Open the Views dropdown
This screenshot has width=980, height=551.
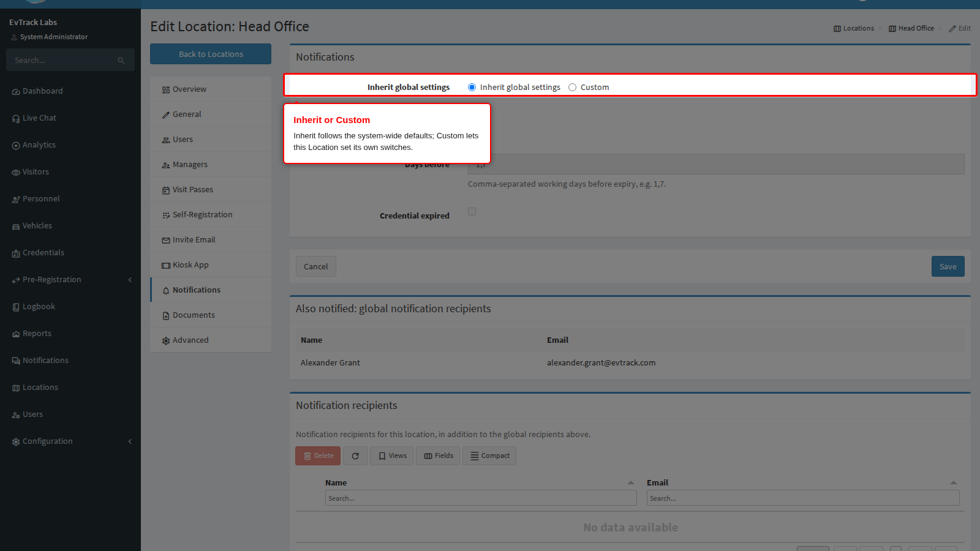pos(392,456)
